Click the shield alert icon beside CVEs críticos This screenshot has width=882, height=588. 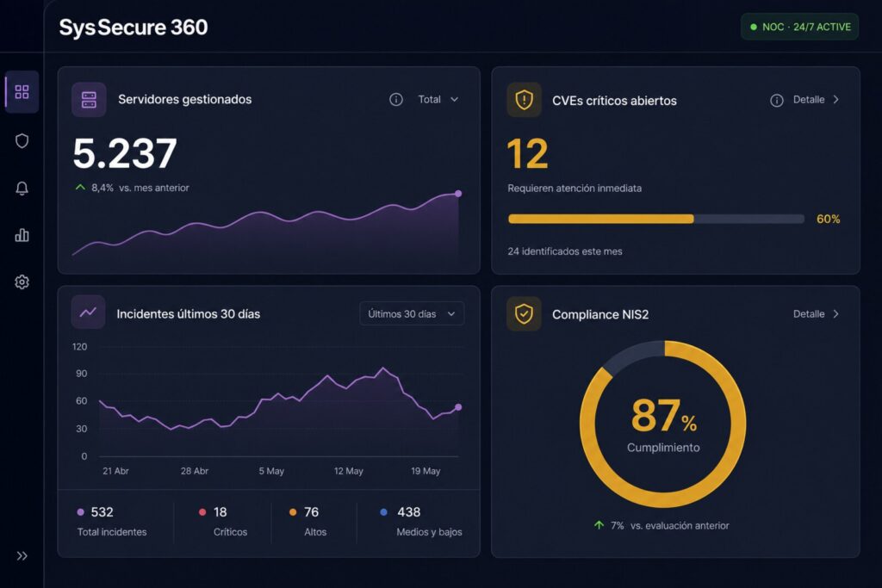(524, 100)
